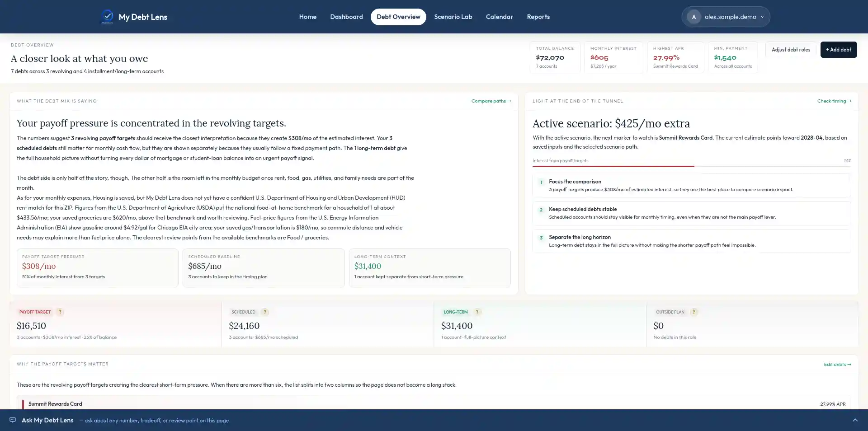
Task: Click the Ask My Debt Lens prompt text
Action: [156, 421]
